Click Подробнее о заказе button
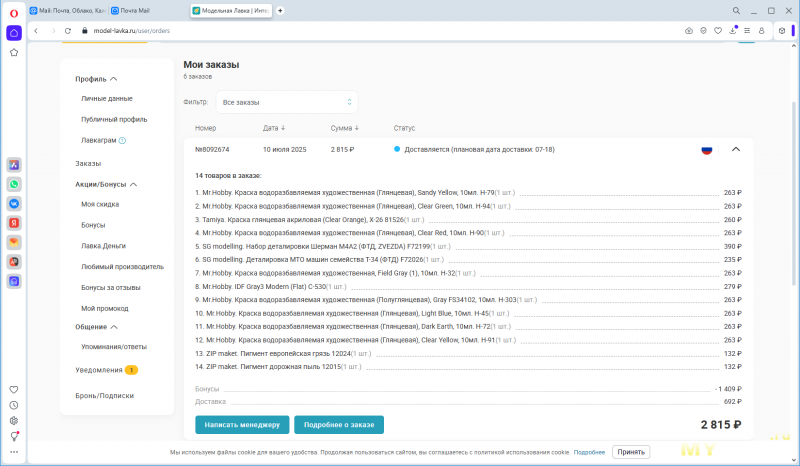 tap(339, 425)
